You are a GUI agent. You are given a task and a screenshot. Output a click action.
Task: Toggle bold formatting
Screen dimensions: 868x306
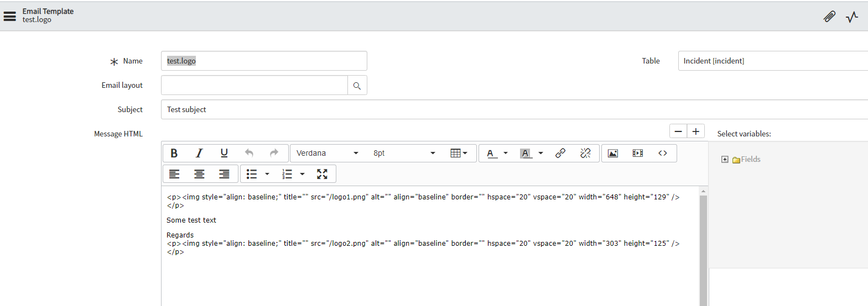[x=174, y=153]
